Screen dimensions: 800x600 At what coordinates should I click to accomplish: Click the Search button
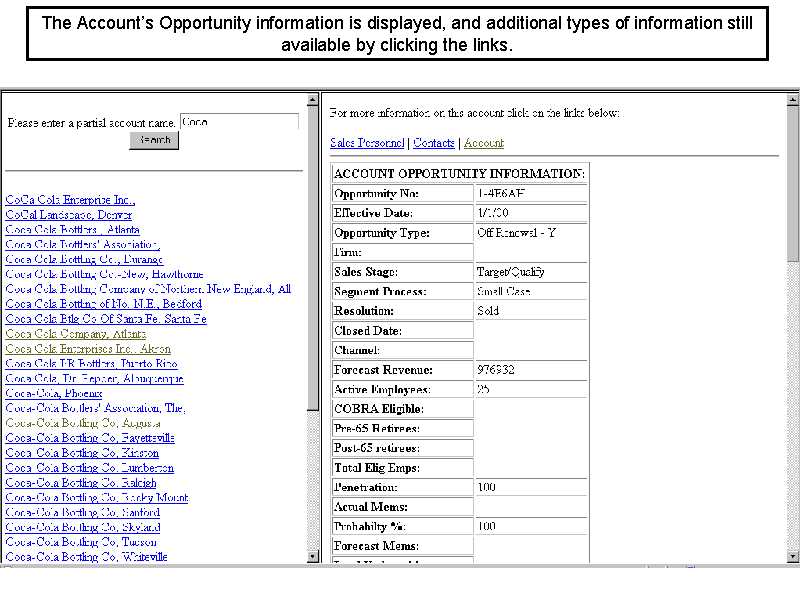(154, 141)
